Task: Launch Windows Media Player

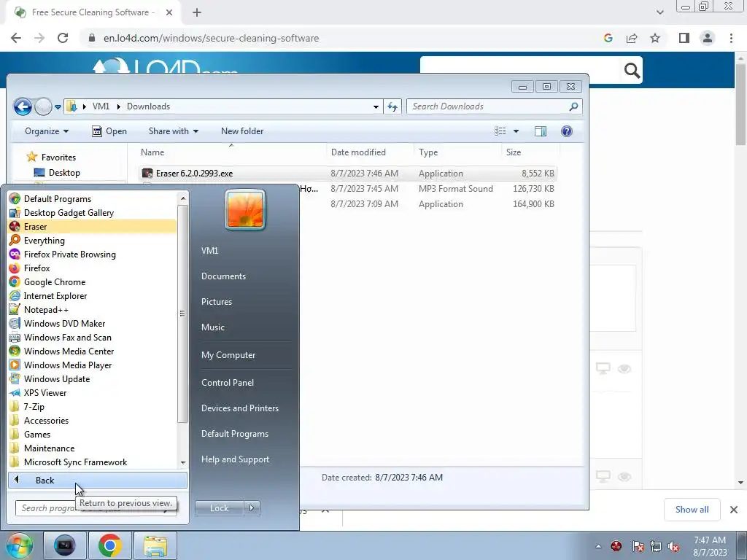Action: (x=93, y=365)
